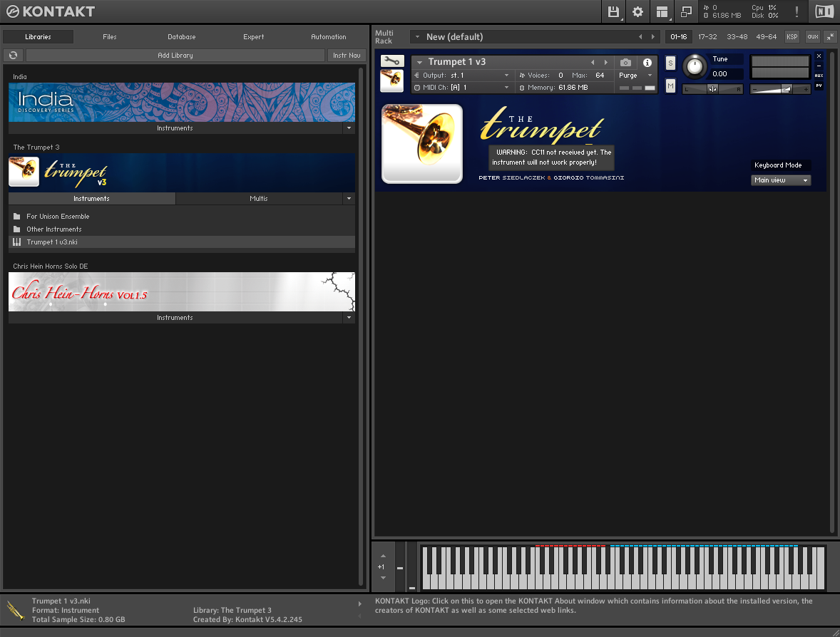
Task: Click the instrument volume slider
Action: [780, 89]
